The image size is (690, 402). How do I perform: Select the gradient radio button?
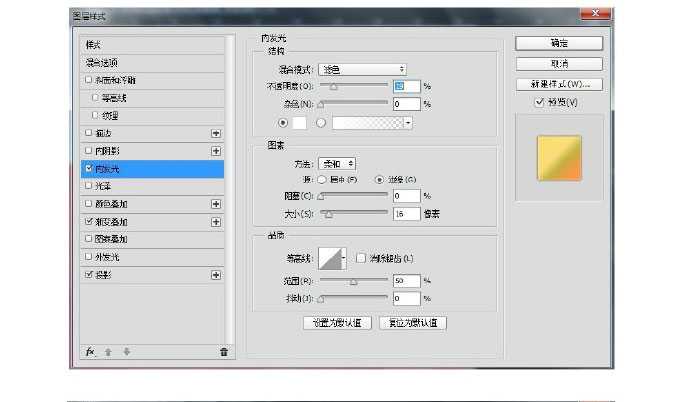321,123
